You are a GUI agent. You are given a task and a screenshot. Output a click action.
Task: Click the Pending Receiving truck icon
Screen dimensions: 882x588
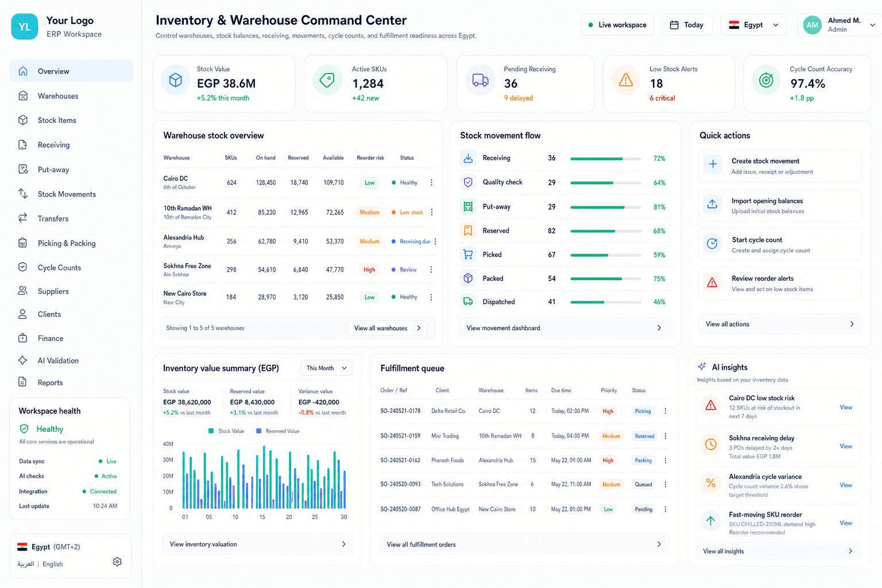point(480,80)
